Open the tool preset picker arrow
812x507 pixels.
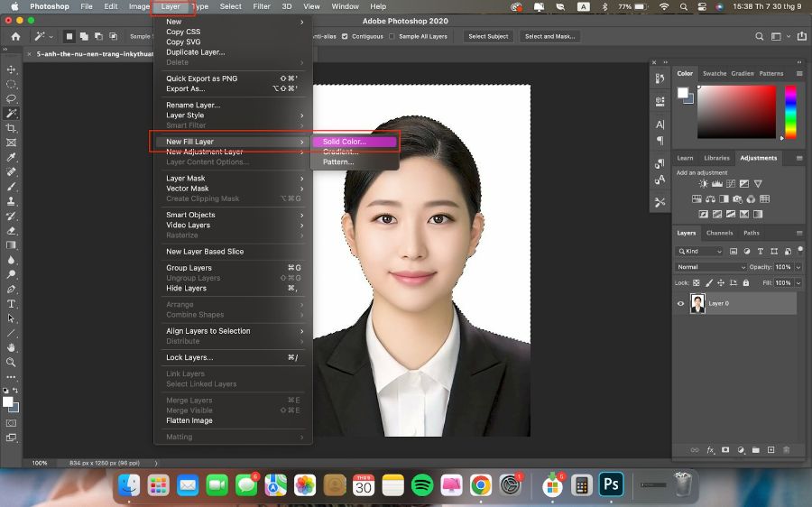(x=51, y=37)
